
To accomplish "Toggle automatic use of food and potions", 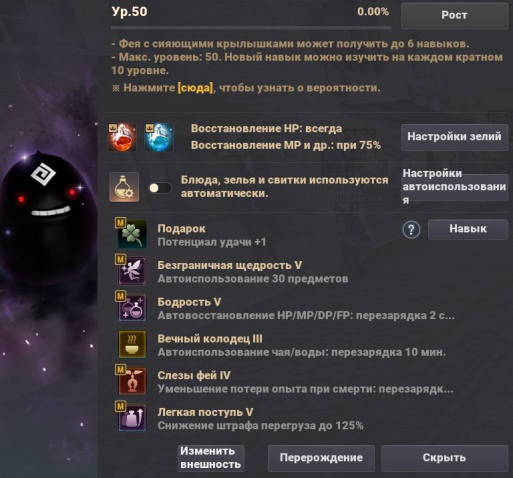I will (x=160, y=188).
